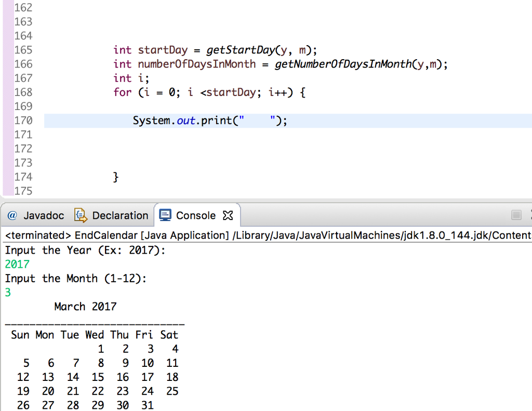
Task: Click the 'Wed' weekday header in console
Action: click(x=95, y=335)
